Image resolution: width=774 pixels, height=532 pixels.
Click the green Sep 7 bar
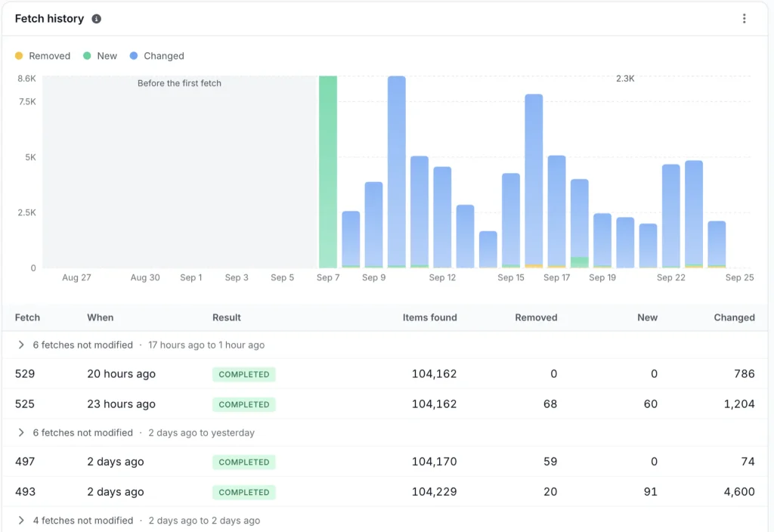click(328, 172)
